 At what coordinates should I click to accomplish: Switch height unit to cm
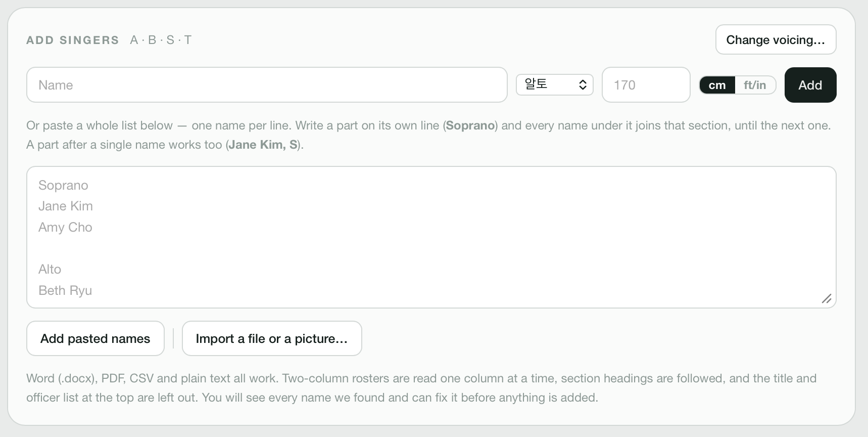tap(717, 85)
